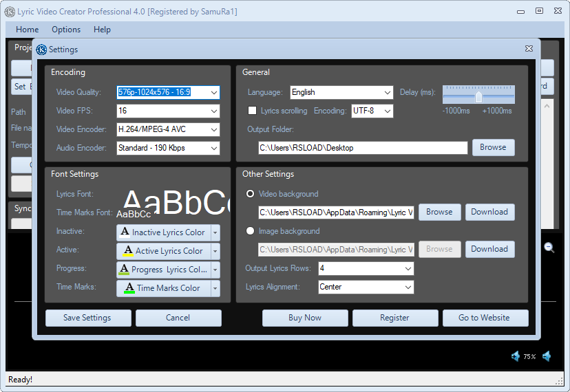Click the Output Folder path field
Viewport: 570px width, 392px height.
pyautogui.click(x=363, y=148)
